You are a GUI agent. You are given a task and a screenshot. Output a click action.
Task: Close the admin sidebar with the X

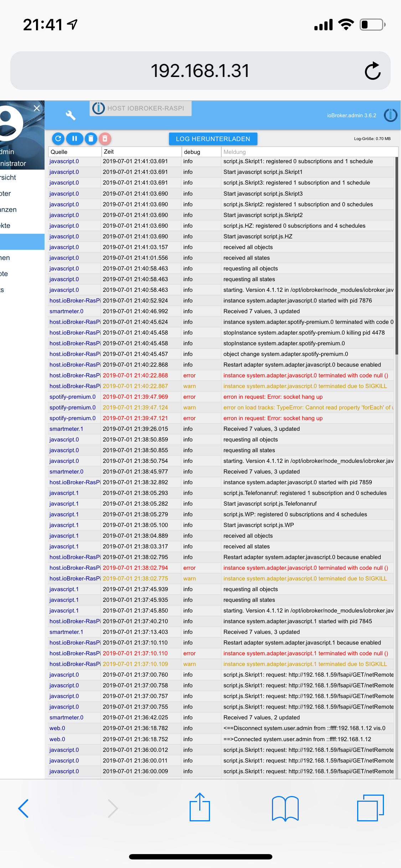pos(37,108)
